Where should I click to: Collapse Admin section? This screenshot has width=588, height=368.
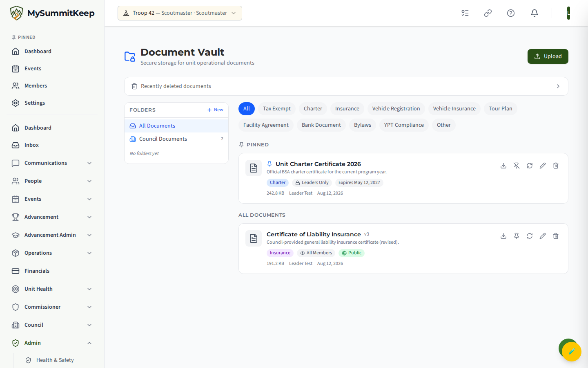(52, 343)
